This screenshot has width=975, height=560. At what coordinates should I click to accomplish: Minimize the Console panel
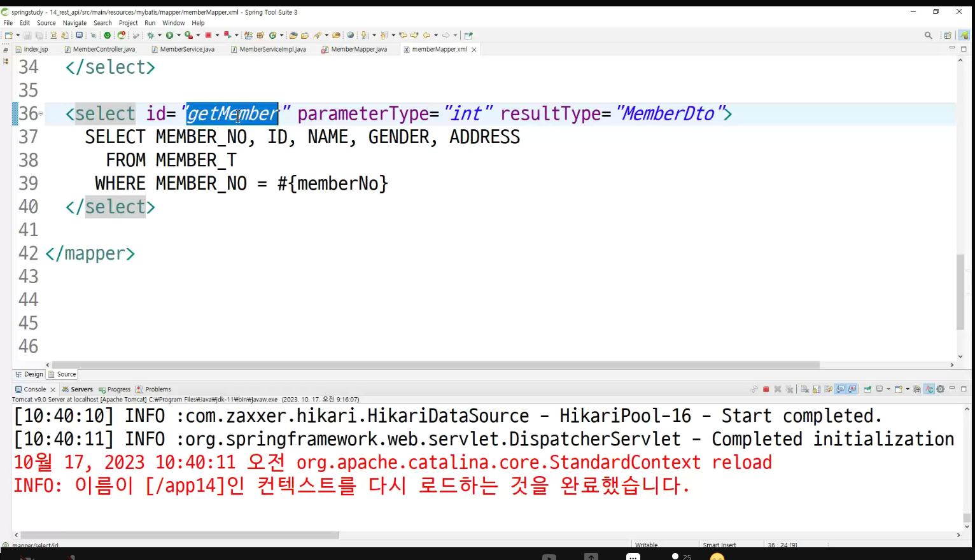(x=953, y=388)
